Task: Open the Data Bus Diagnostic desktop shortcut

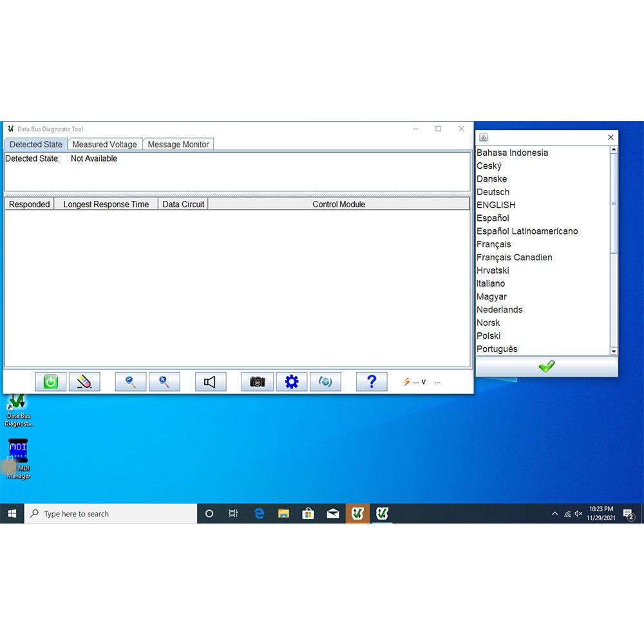Action: coord(17,406)
